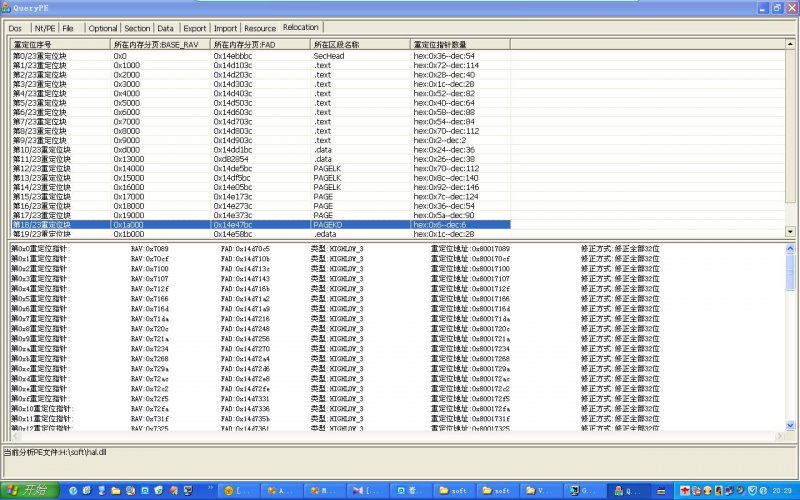Image resolution: width=800 pixels, height=500 pixels.
Task: Click the up arrow of the pointer pane scrollbar
Action: pos(790,248)
